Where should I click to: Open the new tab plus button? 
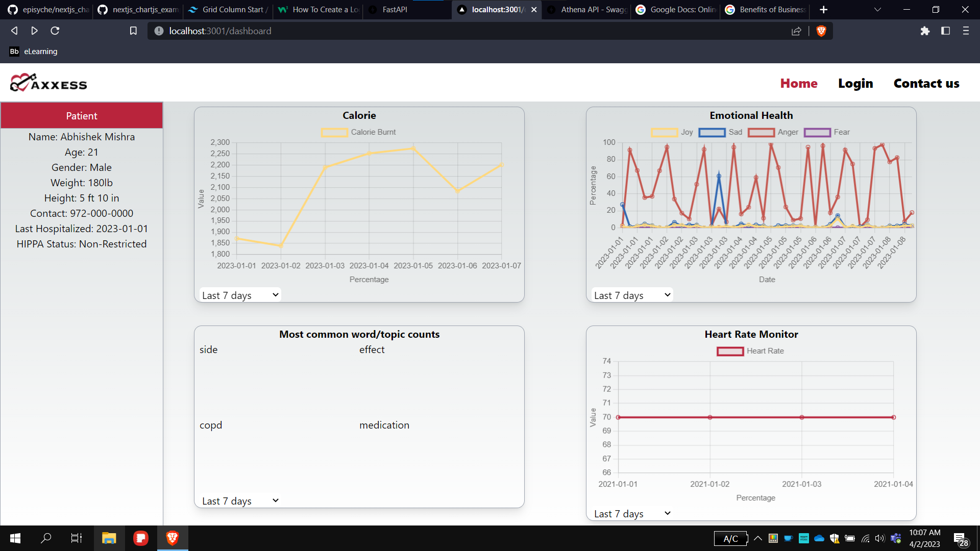click(x=823, y=10)
